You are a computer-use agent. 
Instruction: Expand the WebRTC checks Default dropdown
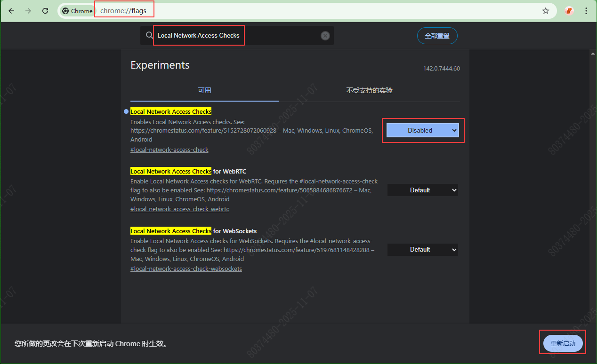tap(422, 190)
